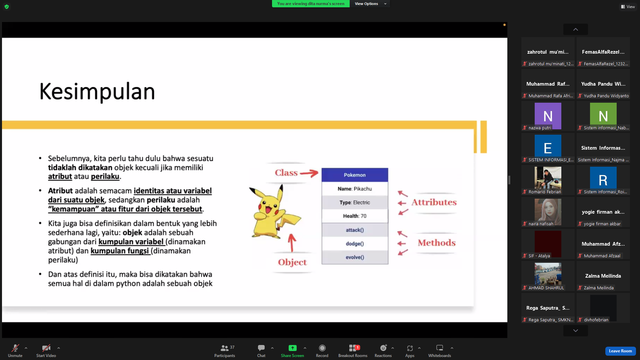Select Muhammad Afzaal participant tile
This screenshot has height=360, width=640.
click(x=603, y=244)
